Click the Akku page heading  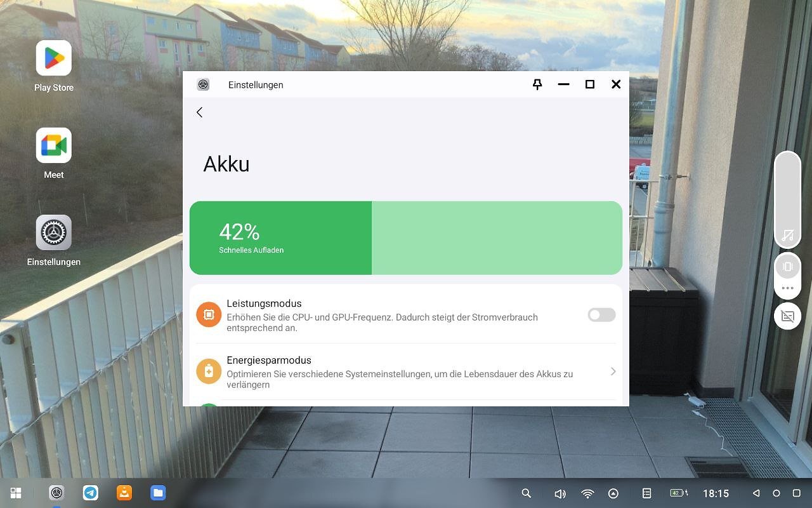pos(226,164)
